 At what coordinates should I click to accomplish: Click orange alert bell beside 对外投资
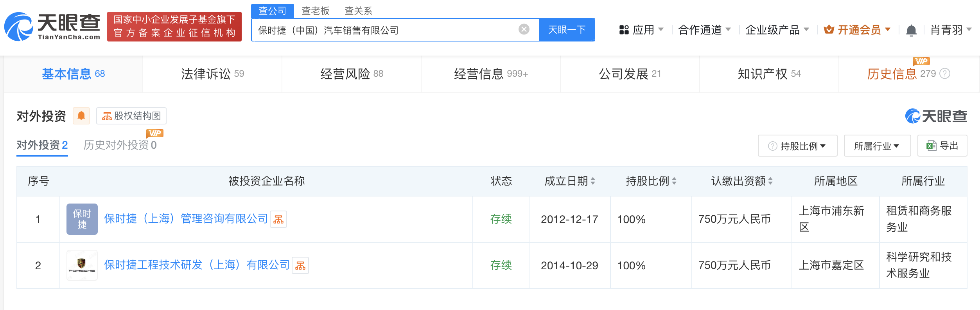81,116
